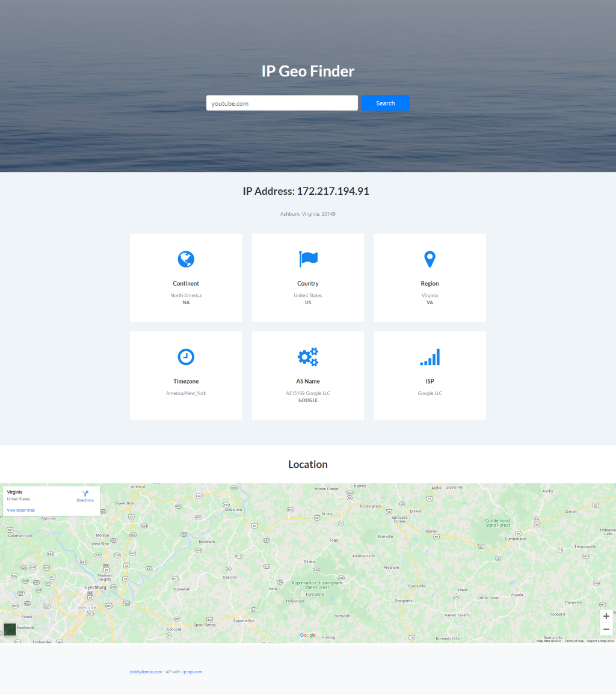Click the AS Name gears icon

coord(308,357)
